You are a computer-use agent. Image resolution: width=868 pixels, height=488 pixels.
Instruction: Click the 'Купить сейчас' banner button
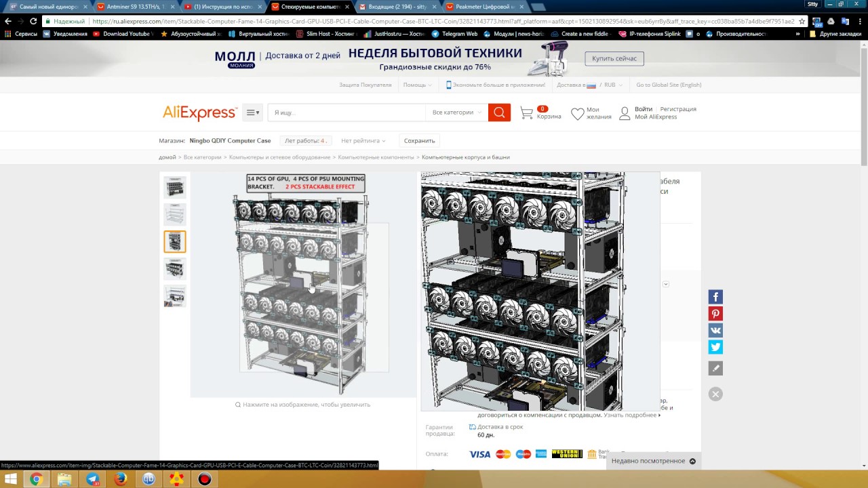click(614, 58)
